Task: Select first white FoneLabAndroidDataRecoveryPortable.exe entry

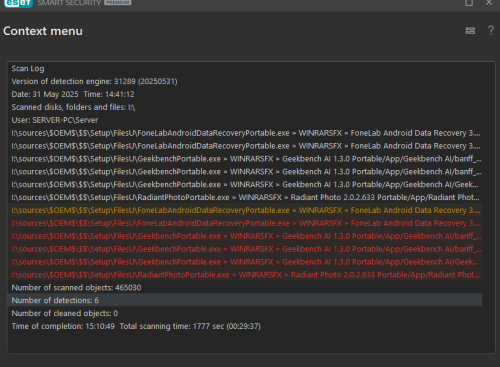Action: click(245, 133)
